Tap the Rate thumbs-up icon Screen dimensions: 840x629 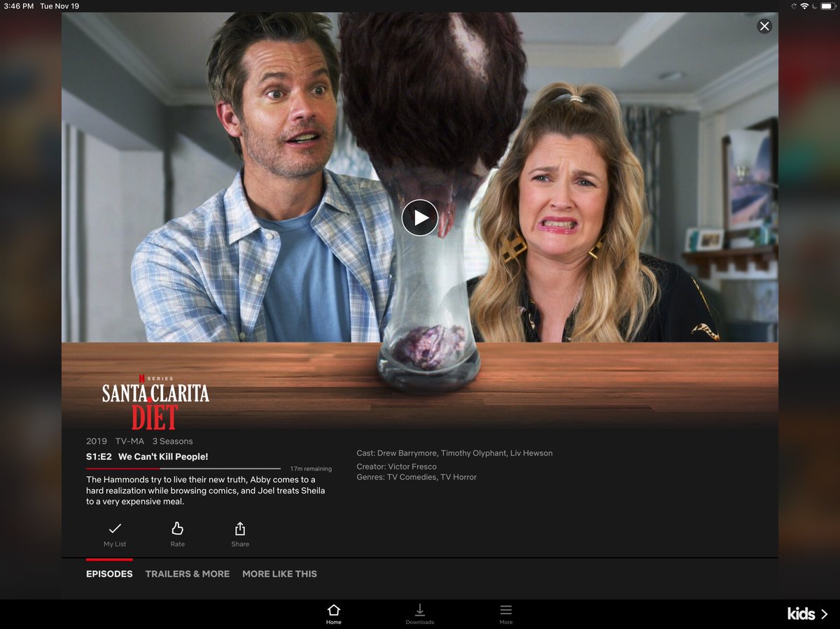[x=178, y=528]
